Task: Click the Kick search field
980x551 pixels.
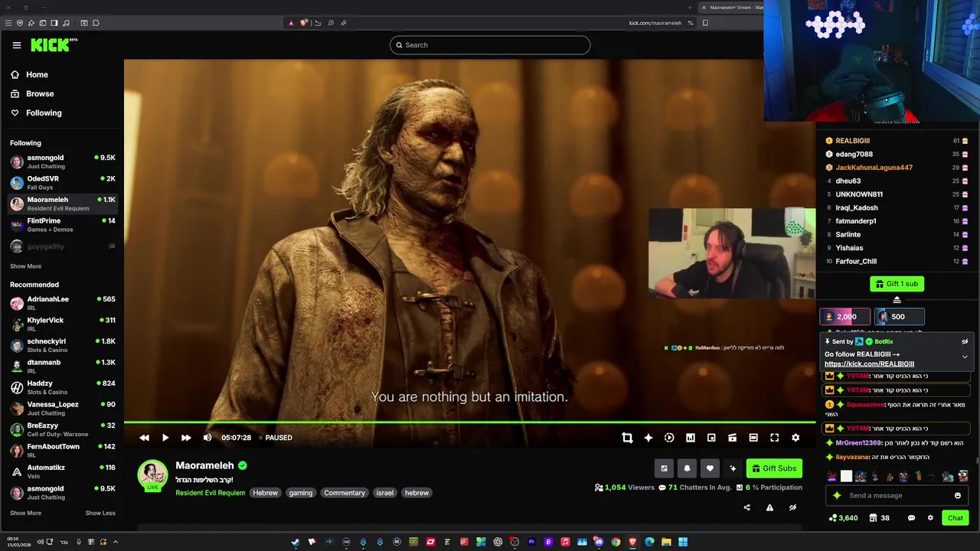Action: click(x=490, y=45)
